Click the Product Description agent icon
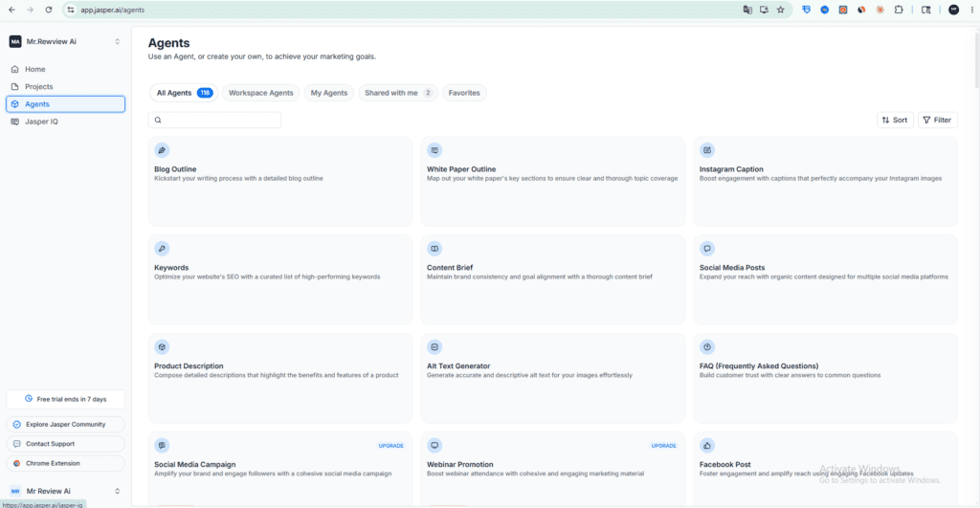 pos(162,346)
